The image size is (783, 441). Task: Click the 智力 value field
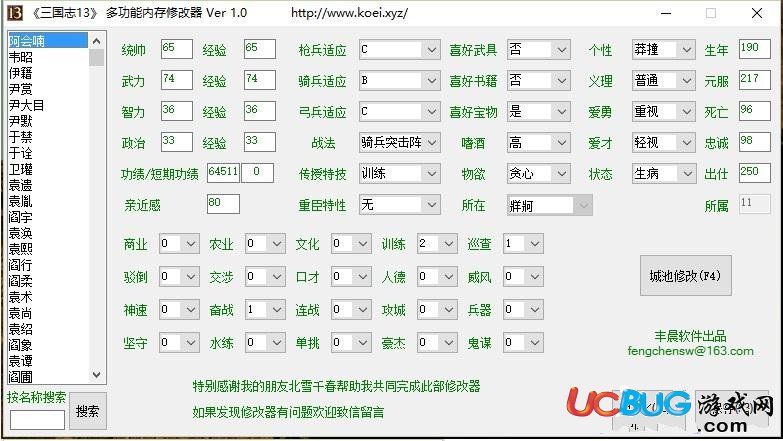[176, 111]
